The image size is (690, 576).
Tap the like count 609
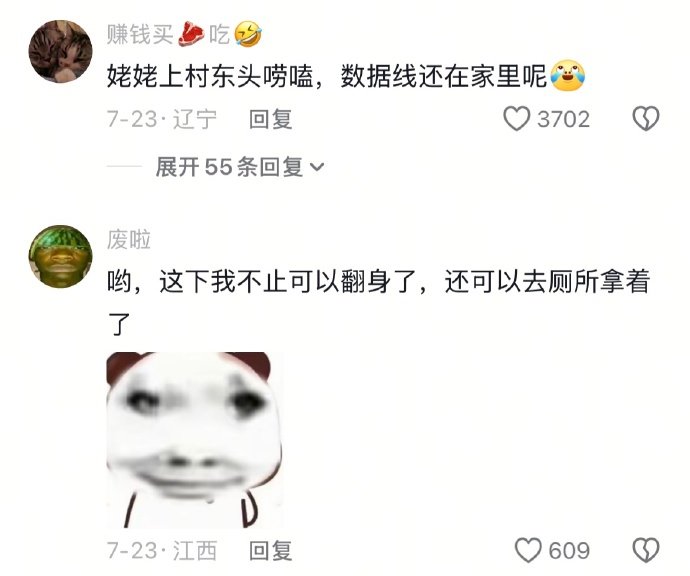click(x=569, y=551)
